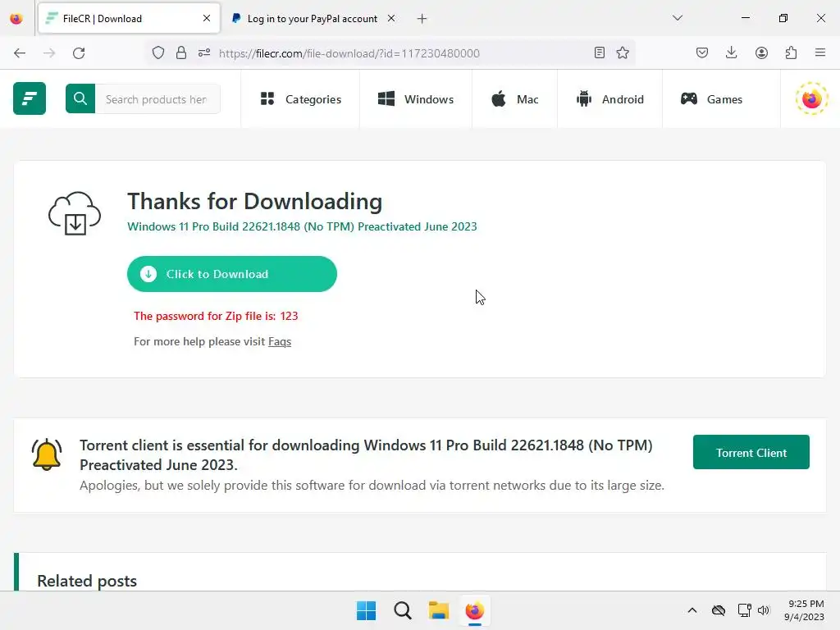Click the filecr.com URL address bar
The height and width of the screenshot is (630, 840).
coord(349,53)
